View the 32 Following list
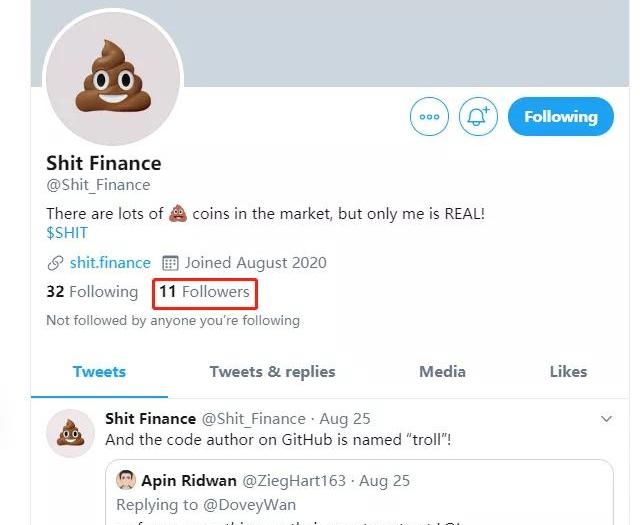Screen dimensions: 640x525 (x=92, y=291)
